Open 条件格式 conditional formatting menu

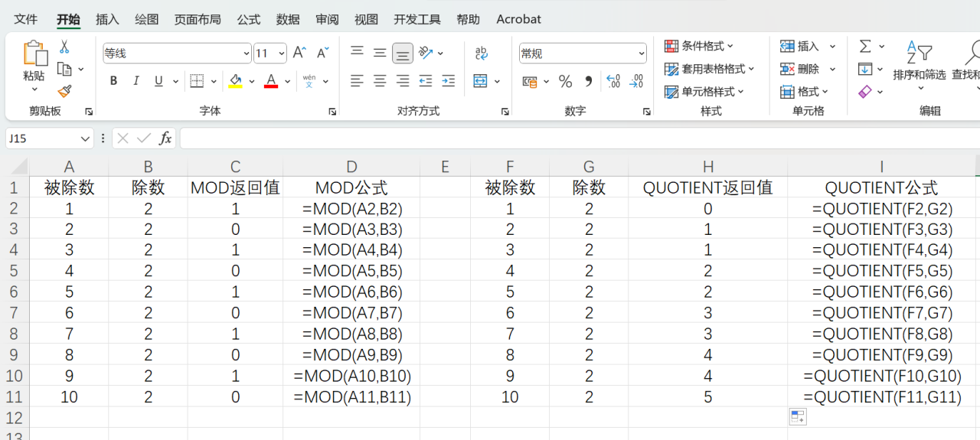coord(699,46)
